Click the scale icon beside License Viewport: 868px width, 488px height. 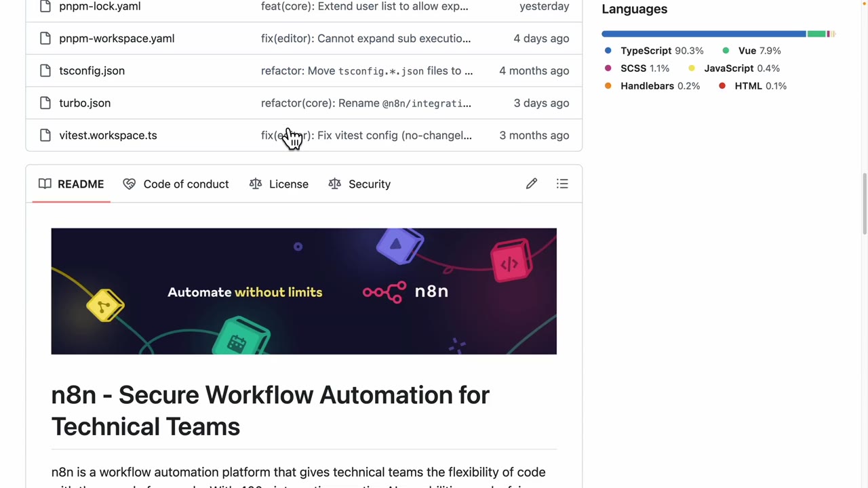[256, 184]
